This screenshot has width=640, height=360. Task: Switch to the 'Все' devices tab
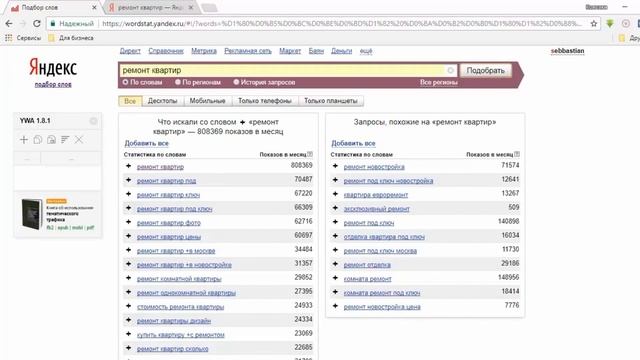[130, 101]
